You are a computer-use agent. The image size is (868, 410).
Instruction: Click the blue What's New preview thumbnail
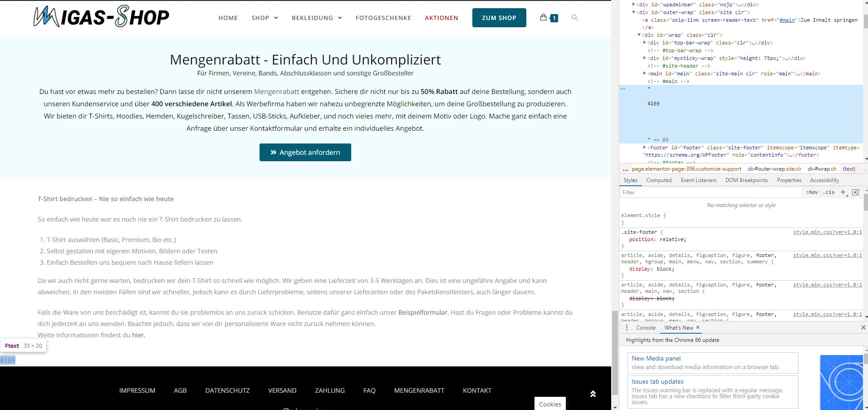tap(842, 382)
